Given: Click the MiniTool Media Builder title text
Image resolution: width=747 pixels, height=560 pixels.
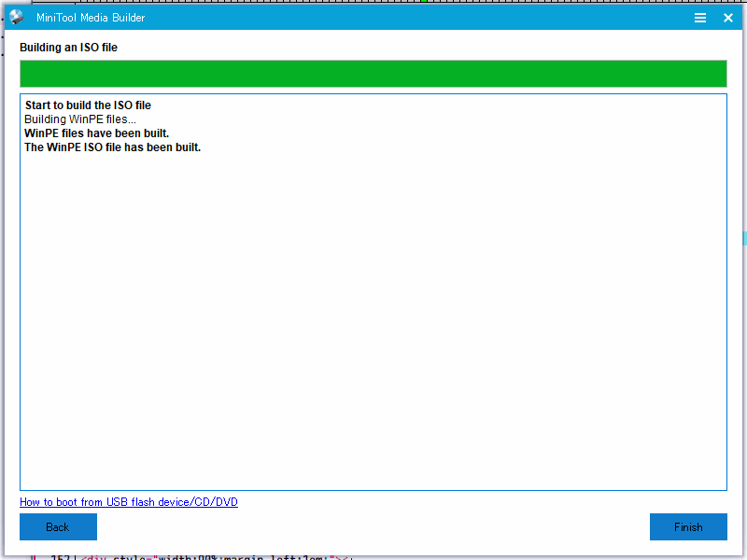Looking at the screenshot, I should click(x=91, y=18).
